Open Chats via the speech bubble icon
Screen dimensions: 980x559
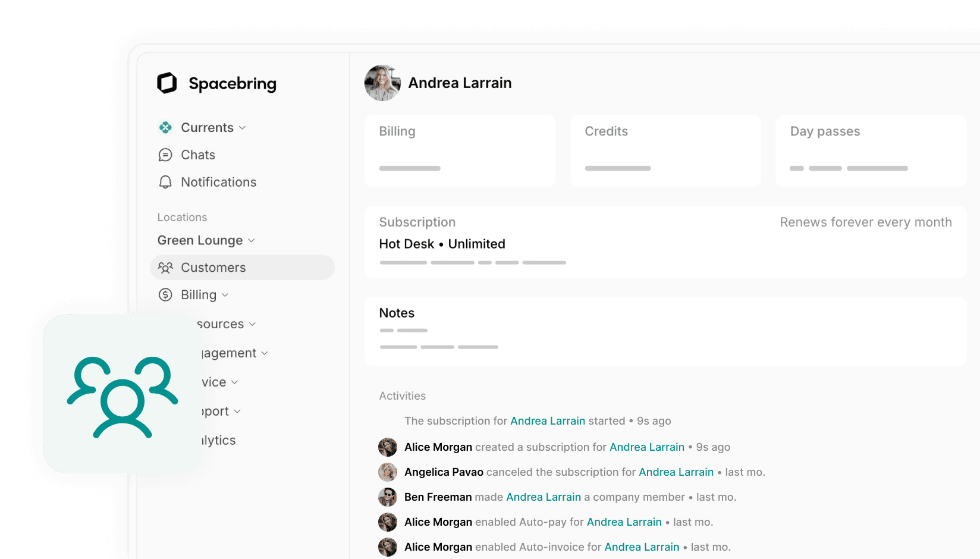165,155
